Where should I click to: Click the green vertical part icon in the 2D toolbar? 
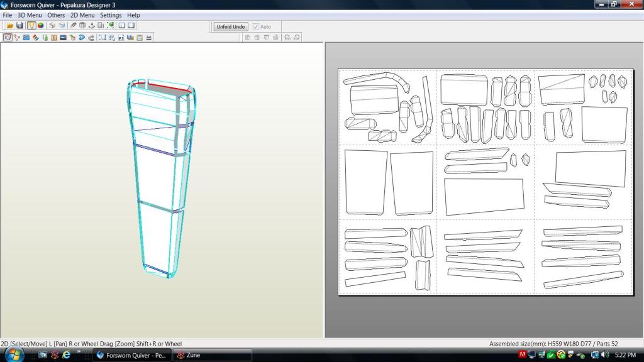pos(45,37)
